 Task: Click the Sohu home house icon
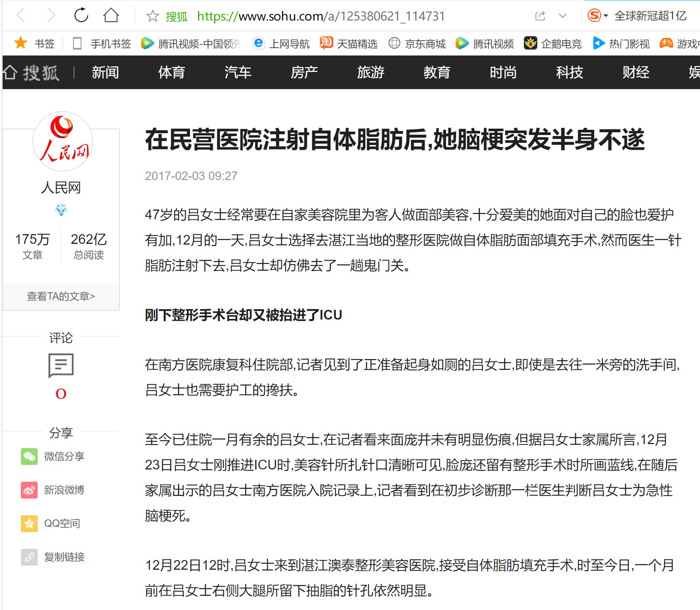tap(10, 72)
